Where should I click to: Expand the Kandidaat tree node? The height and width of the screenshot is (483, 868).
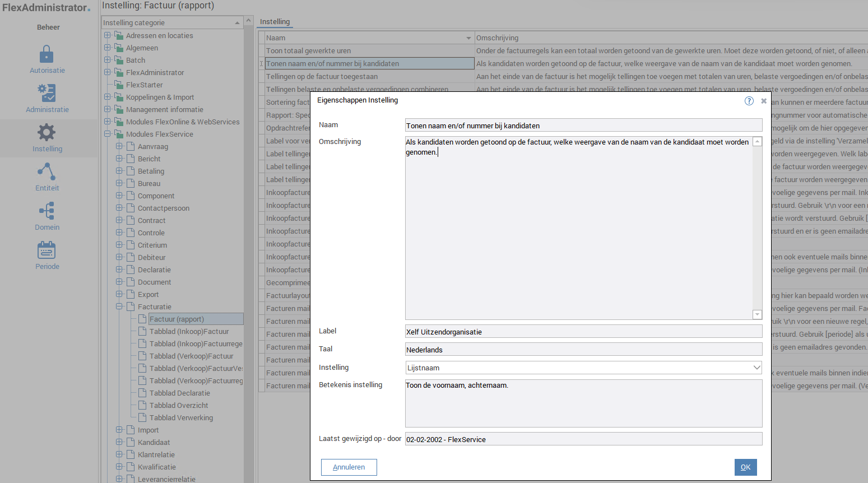tap(119, 442)
